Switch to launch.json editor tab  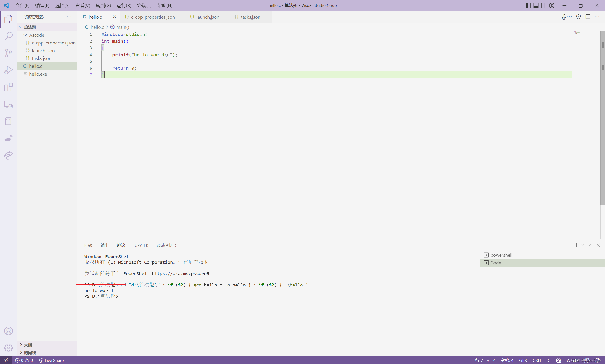click(x=207, y=17)
